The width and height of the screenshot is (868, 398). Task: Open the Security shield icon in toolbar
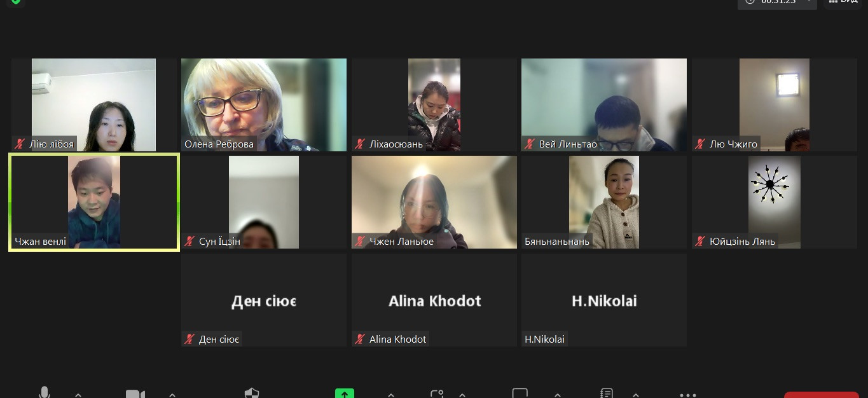252,393
